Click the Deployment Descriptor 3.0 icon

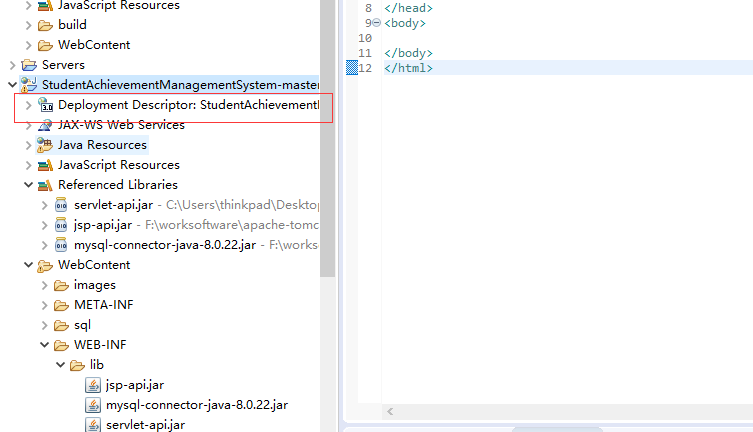tap(45, 105)
